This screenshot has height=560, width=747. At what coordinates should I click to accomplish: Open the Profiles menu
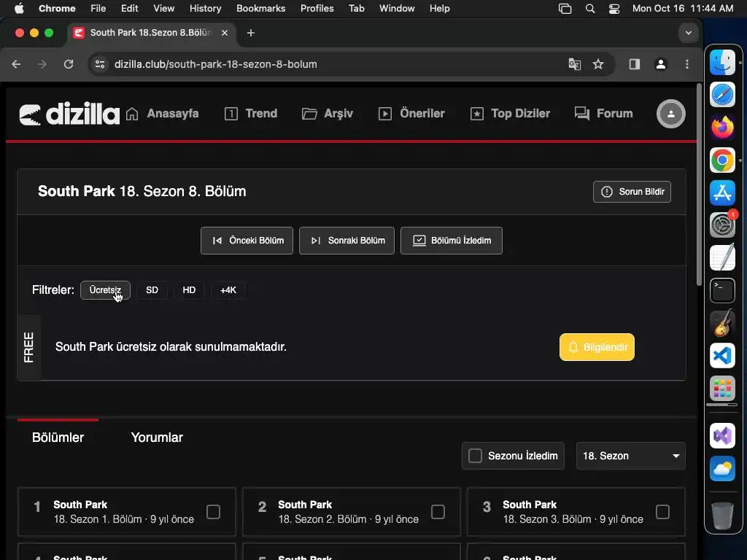(x=317, y=8)
